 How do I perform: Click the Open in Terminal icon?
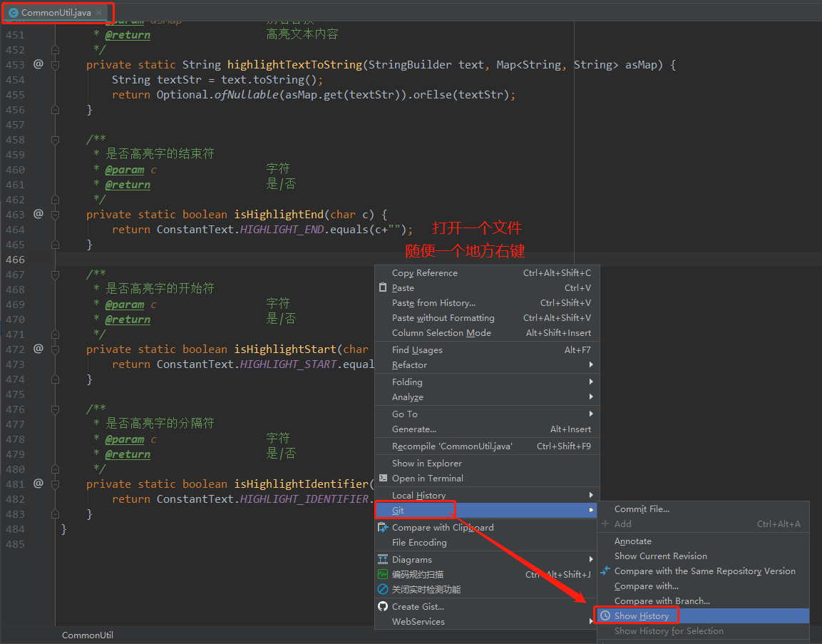coord(383,478)
